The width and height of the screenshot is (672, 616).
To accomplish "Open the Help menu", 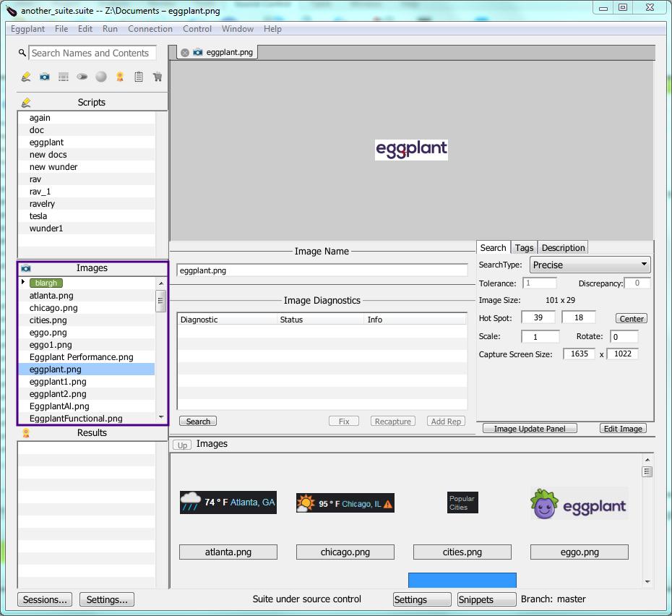I will 272,29.
